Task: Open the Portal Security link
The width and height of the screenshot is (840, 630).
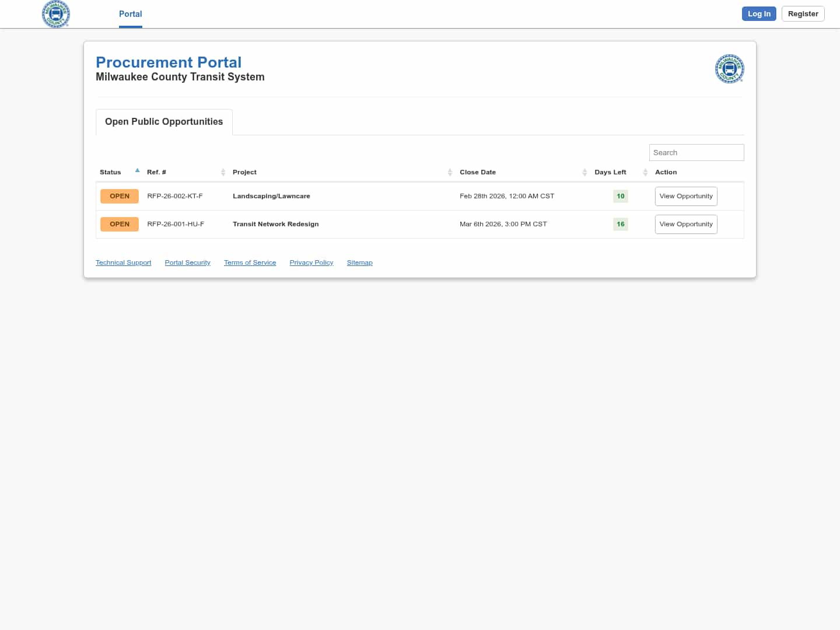Action: [x=187, y=262]
